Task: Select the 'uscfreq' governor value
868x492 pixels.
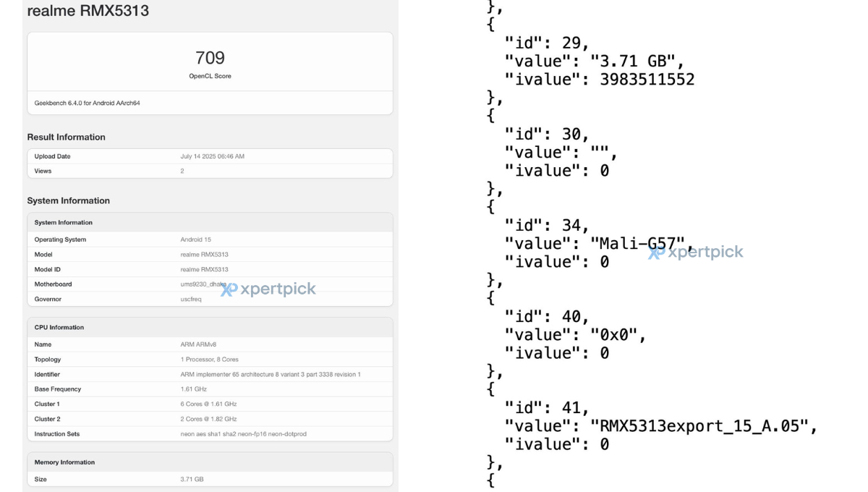Action: pyautogui.click(x=191, y=299)
